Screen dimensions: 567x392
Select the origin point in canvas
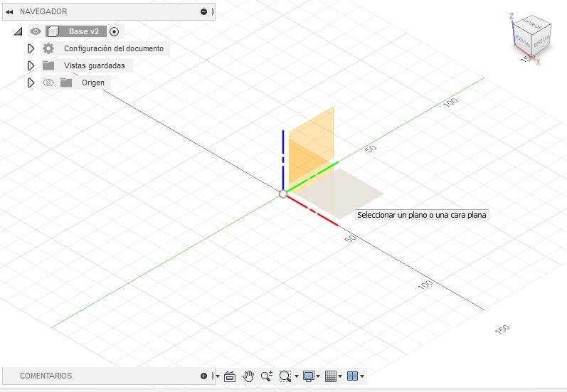point(282,194)
